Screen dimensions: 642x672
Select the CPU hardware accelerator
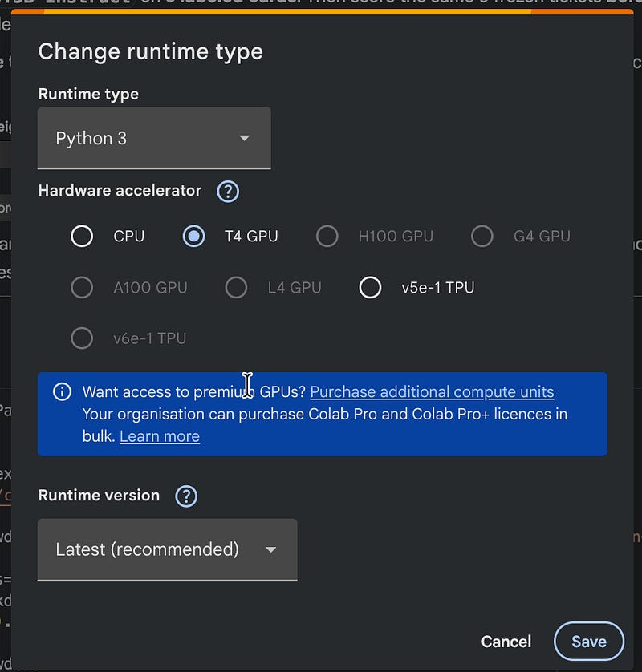click(x=82, y=236)
